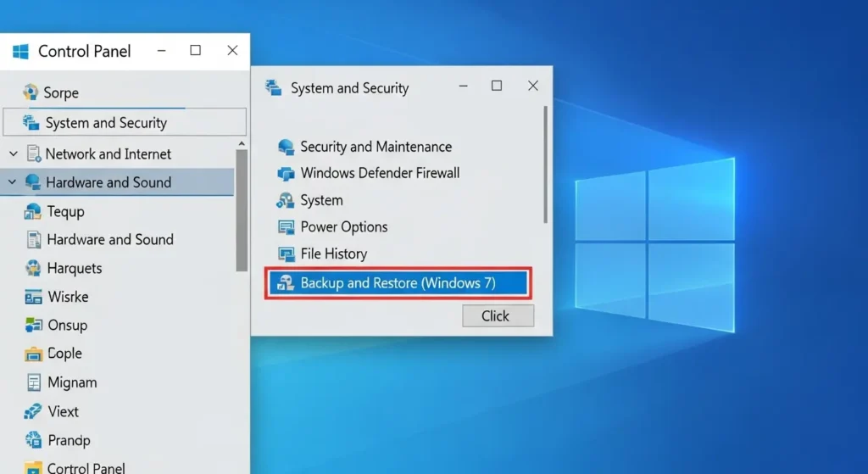
Task: Minimize the Control Panel window
Action: coord(162,50)
